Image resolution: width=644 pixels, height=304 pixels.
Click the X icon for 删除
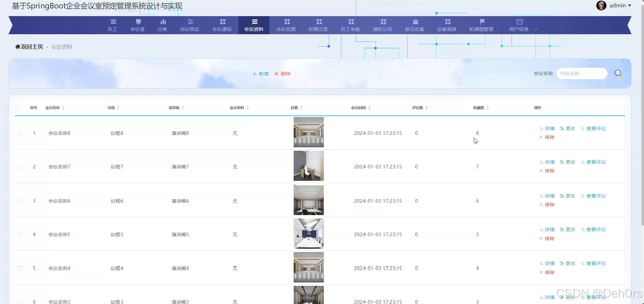[x=276, y=74]
